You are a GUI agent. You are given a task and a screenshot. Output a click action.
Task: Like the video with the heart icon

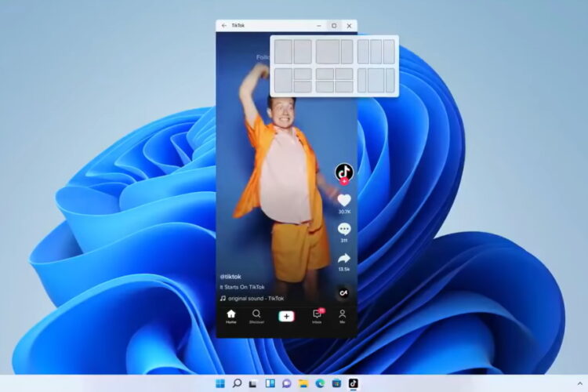(344, 201)
